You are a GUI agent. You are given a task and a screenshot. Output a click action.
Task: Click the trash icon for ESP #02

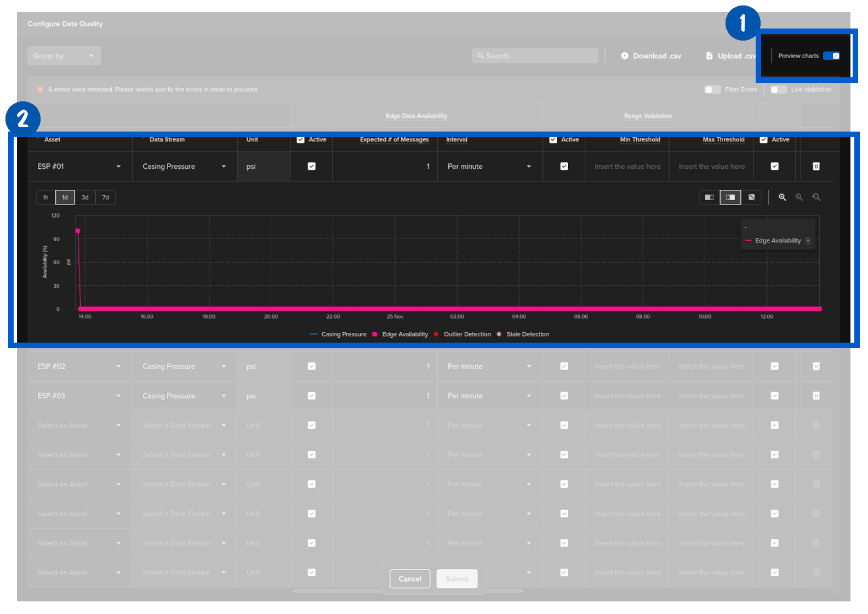816,366
